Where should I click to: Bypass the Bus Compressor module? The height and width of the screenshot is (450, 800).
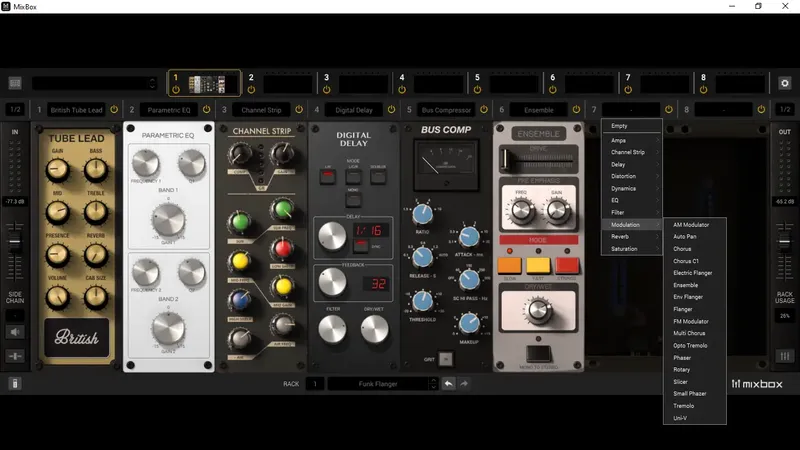coord(484,109)
